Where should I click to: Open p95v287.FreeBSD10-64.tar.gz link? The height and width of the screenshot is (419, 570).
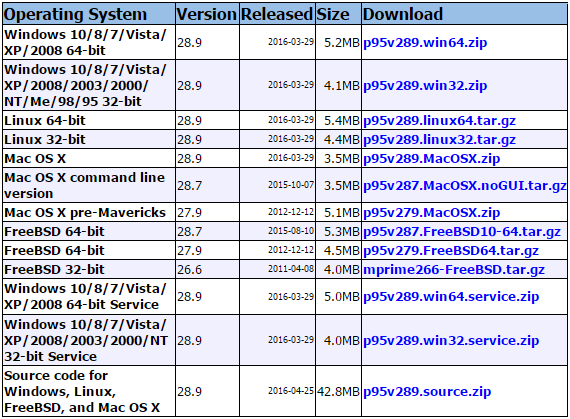coord(462,231)
